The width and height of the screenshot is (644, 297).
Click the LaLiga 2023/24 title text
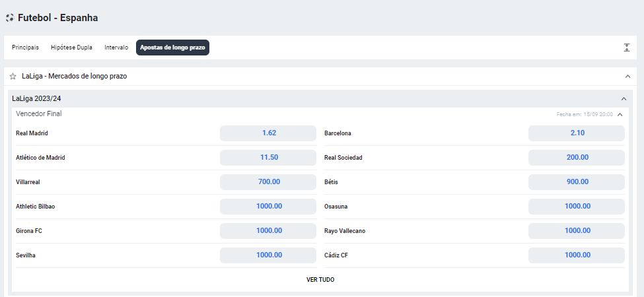click(x=36, y=99)
